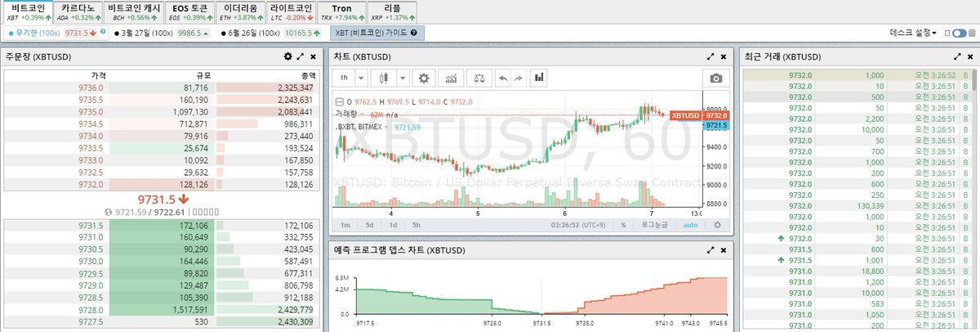Open the 거래량 volume legend dropdown

point(361,115)
